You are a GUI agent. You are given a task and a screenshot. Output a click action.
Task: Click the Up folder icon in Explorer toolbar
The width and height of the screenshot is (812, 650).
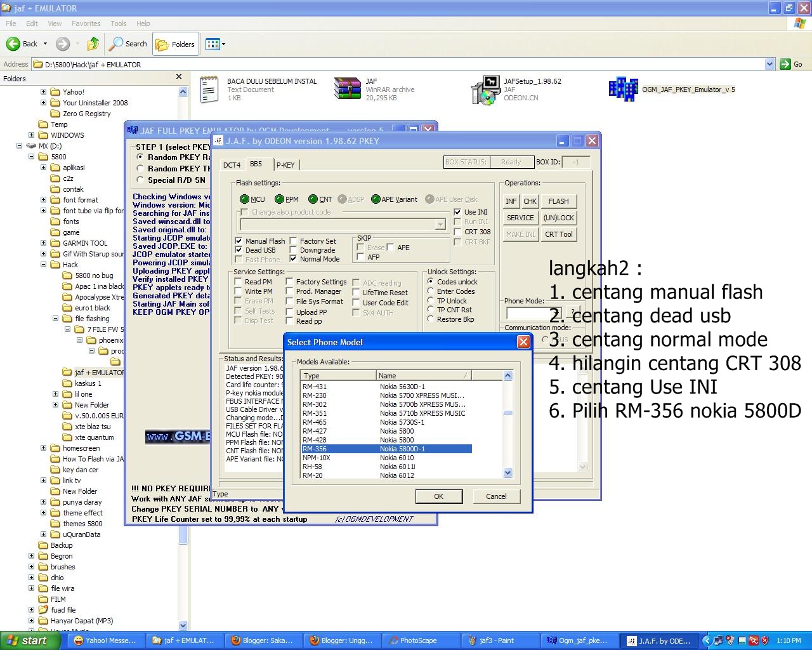[93, 44]
